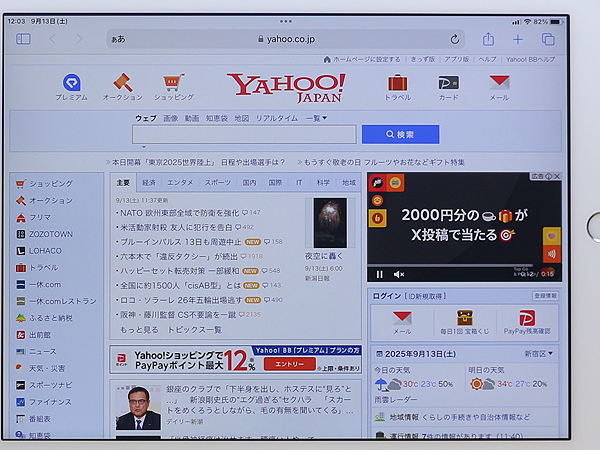Open LOHACO in the left sidebar

(x=45, y=251)
